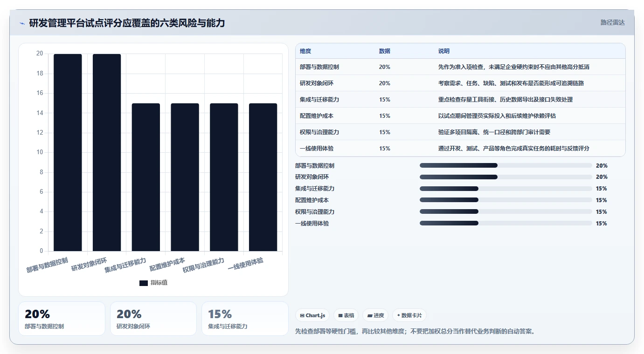The image size is (644, 354).
Task: Click the 说明 column header
Action: [x=444, y=51]
